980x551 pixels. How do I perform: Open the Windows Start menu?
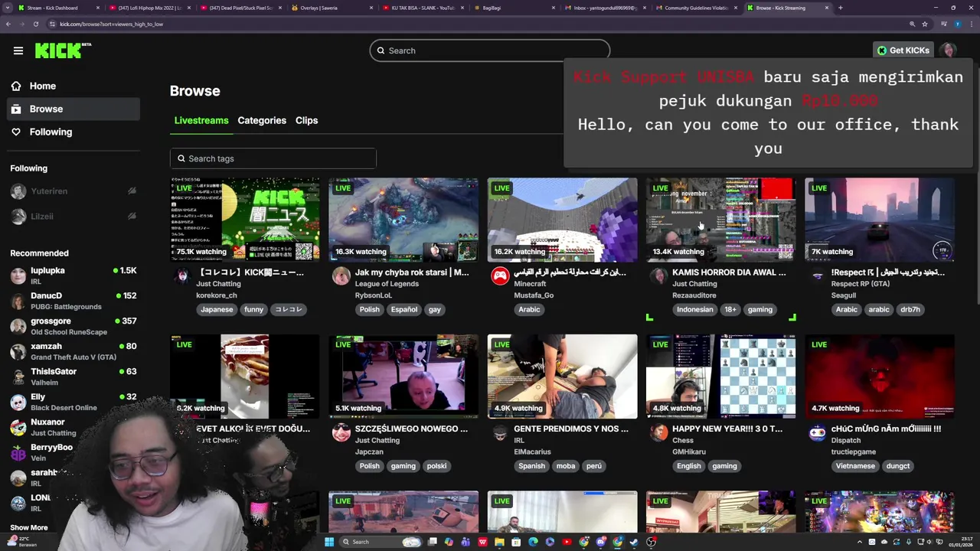click(x=329, y=542)
